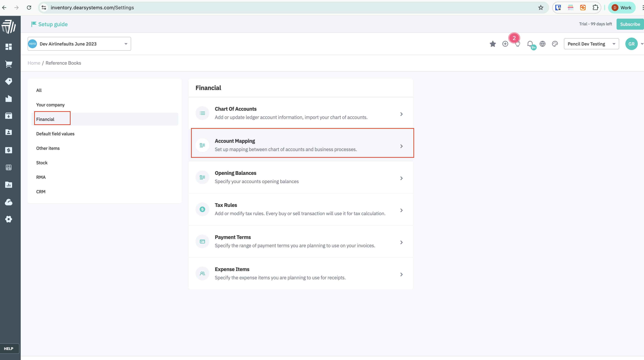The height and width of the screenshot is (360, 644).
Task: Click the notifications bell icon
Action: click(x=530, y=44)
